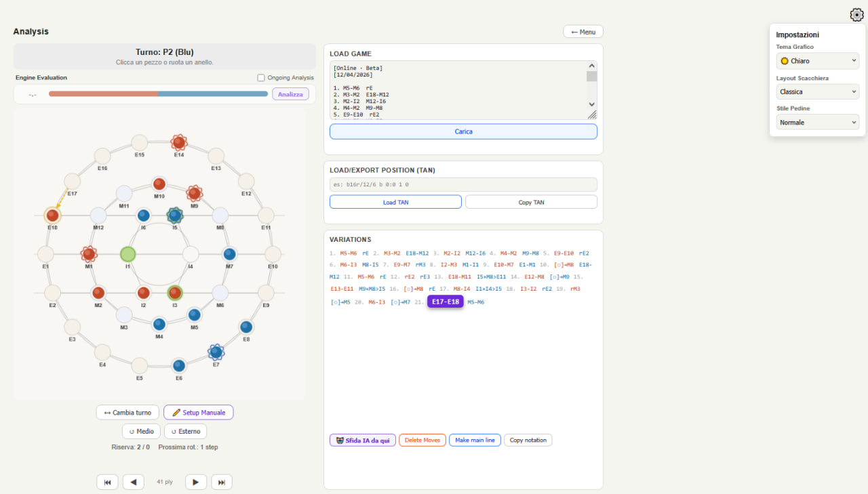Open the Tema Grafico dropdown
868x494 pixels.
[817, 61]
